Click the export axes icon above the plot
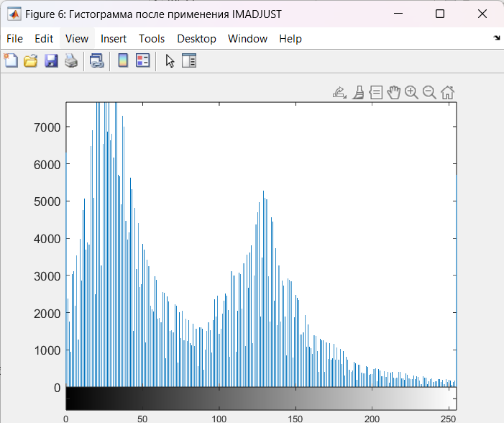504x423 pixels. [339, 93]
